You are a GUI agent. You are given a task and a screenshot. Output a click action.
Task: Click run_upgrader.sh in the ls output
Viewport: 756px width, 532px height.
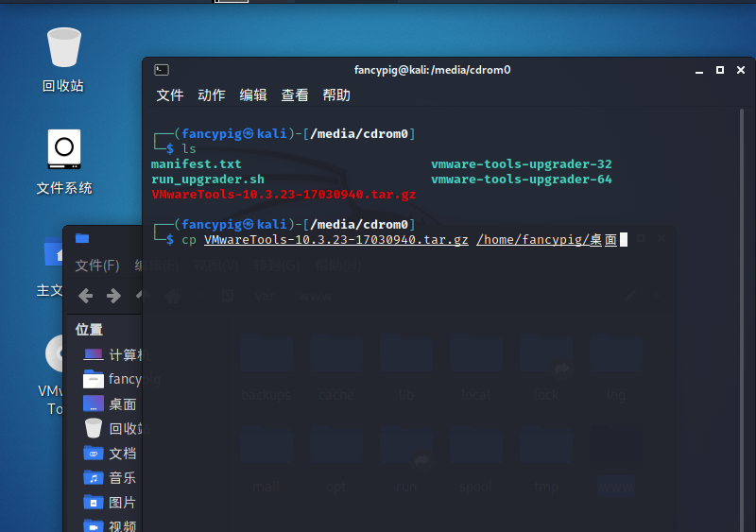pyautogui.click(x=208, y=180)
